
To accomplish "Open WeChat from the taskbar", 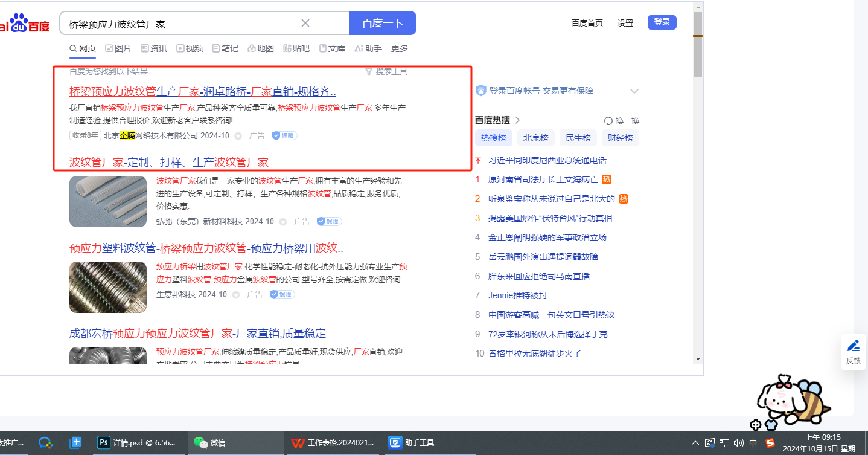I will point(209,443).
